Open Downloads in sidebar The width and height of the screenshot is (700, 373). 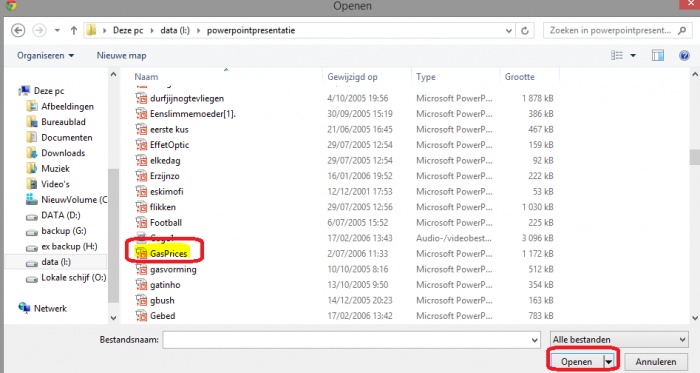(x=63, y=153)
